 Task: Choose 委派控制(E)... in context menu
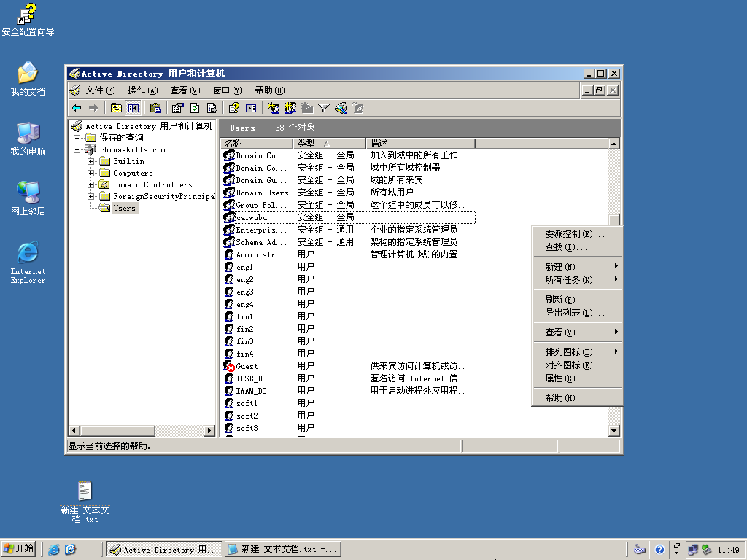click(577, 234)
